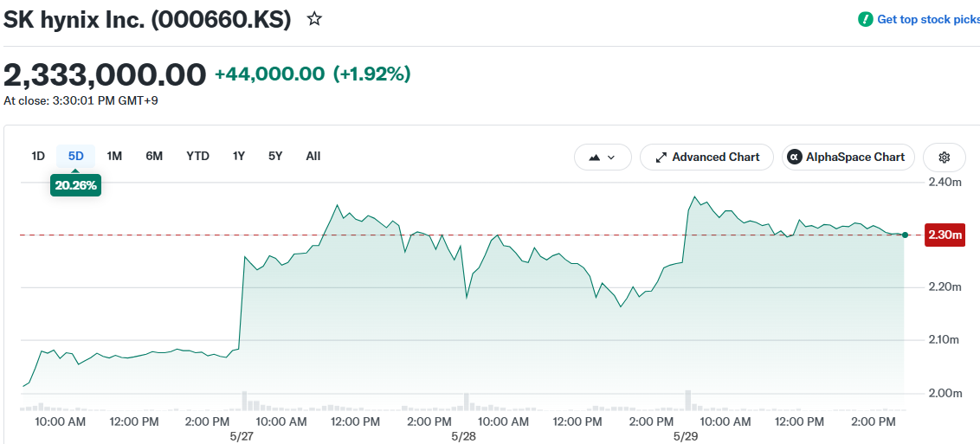Click green Get top stock picks icon
Image resolution: width=980 pixels, height=444 pixels.
(x=865, y=19)
